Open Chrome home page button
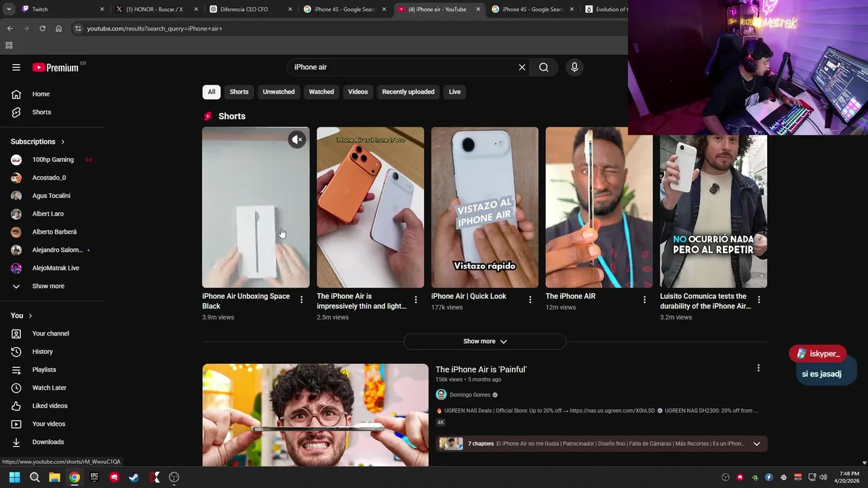The image size is (868, 488). (58, 28)
